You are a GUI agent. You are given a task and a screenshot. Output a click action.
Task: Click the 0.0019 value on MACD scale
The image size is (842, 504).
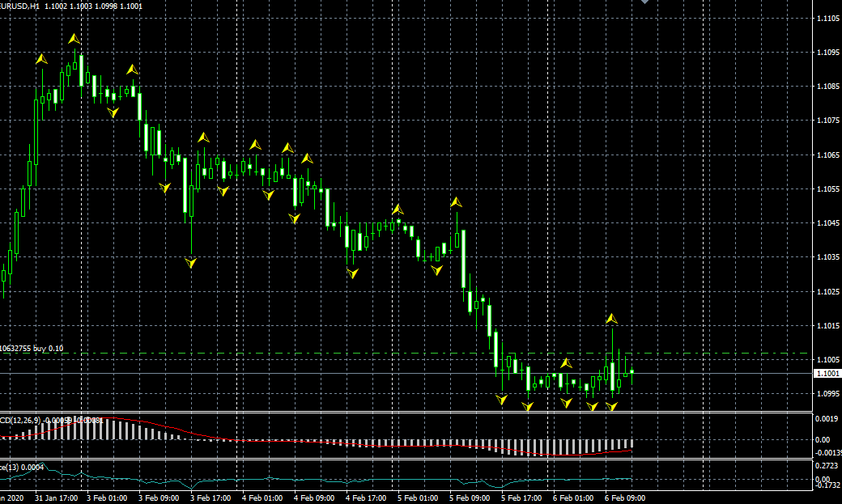tap(827, 420)
